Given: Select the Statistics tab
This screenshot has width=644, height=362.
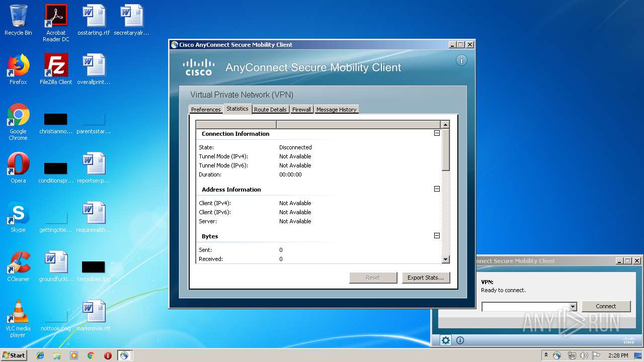Looking at the screenshot, I should (x=237, y=109).
